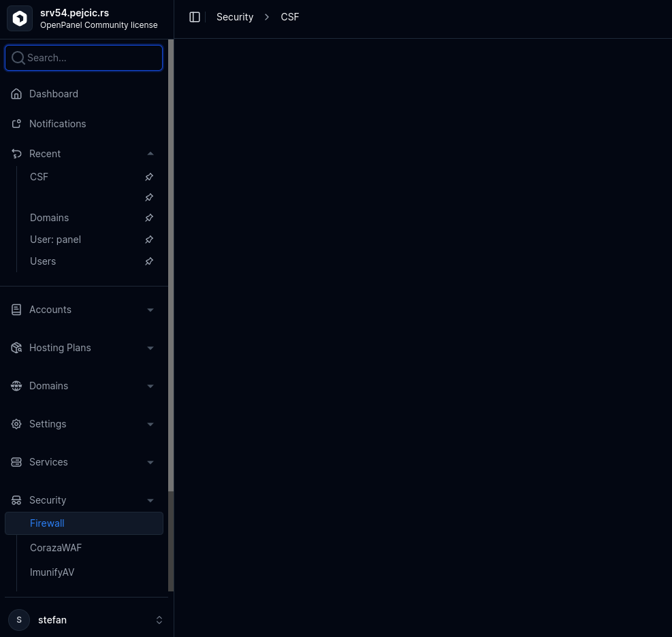Click the Hosting Plans label

pos(60,348)
